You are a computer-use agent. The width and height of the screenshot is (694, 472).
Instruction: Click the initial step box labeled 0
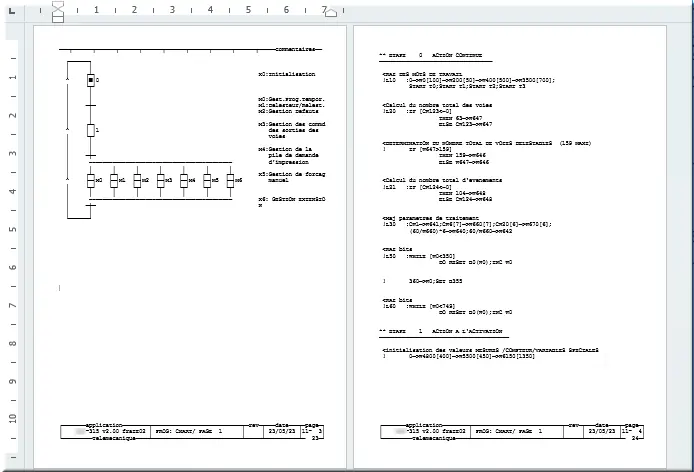91,80
